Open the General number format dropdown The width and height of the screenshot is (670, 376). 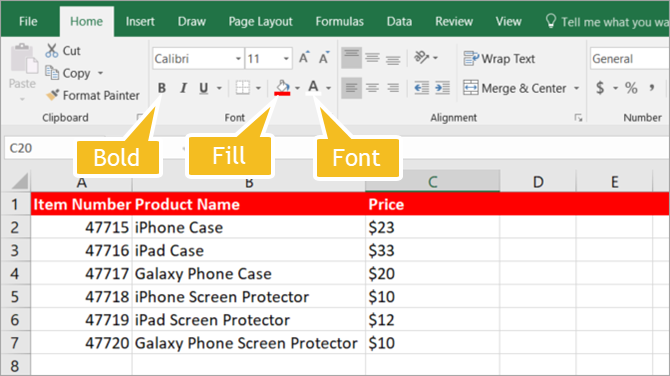click(x=629, y=59)
